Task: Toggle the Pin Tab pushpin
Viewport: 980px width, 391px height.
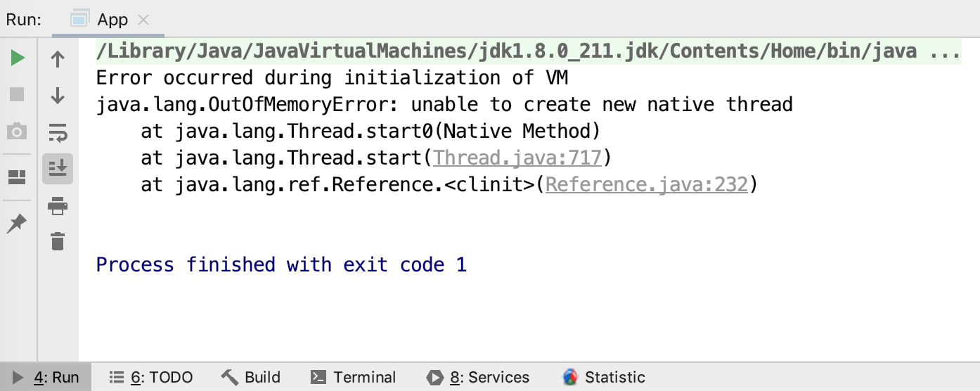Action: click(18, 224)
